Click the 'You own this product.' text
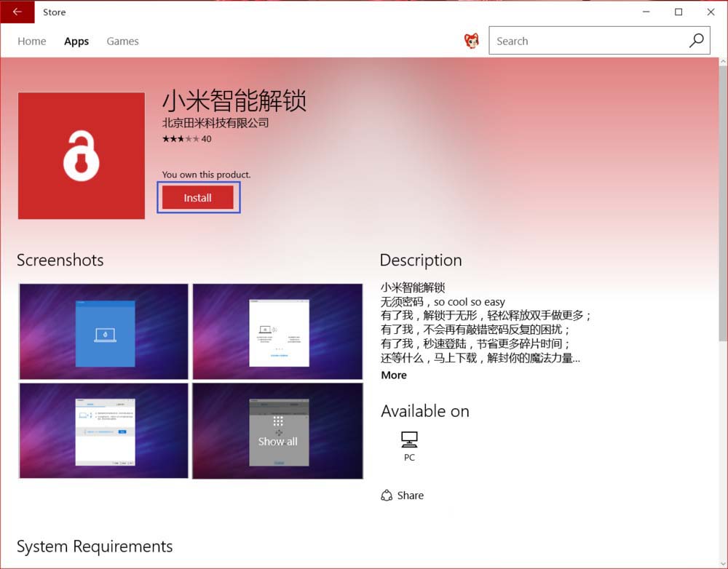728x569 pixels. tap(206, 175)
